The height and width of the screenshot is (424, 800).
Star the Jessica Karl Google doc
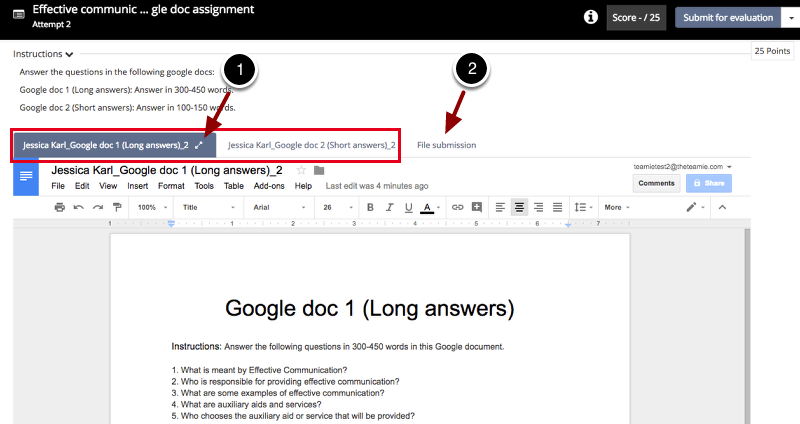(302, 170)
